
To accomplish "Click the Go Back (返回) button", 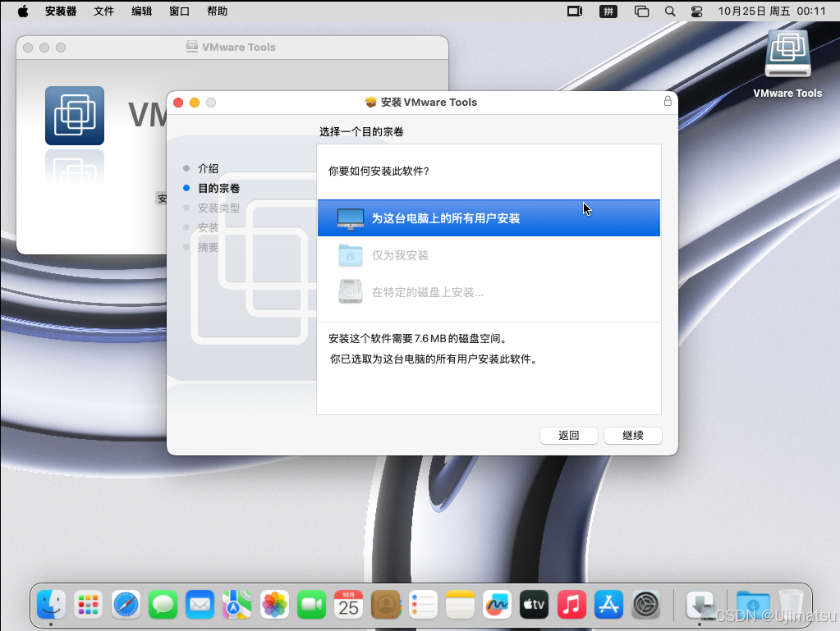I will coord(568,435).
